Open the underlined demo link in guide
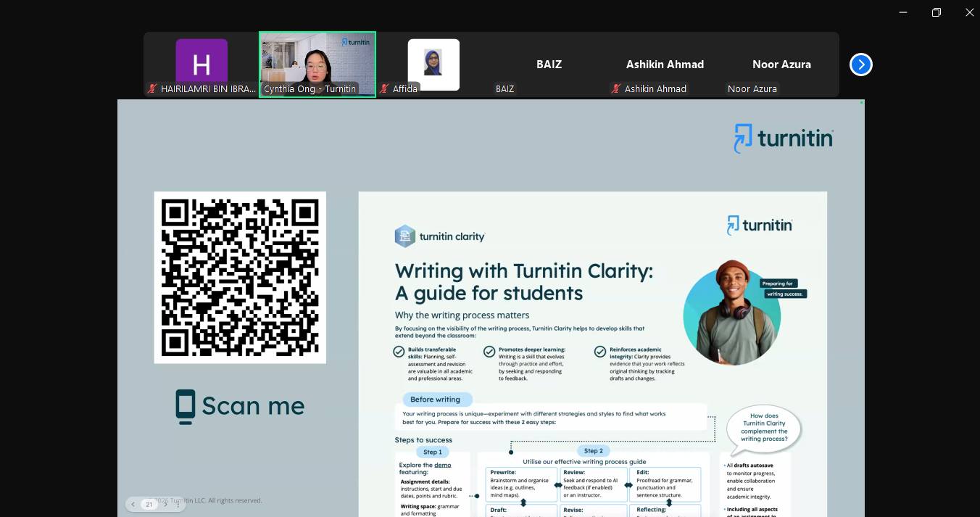 [x=442, y=465]
